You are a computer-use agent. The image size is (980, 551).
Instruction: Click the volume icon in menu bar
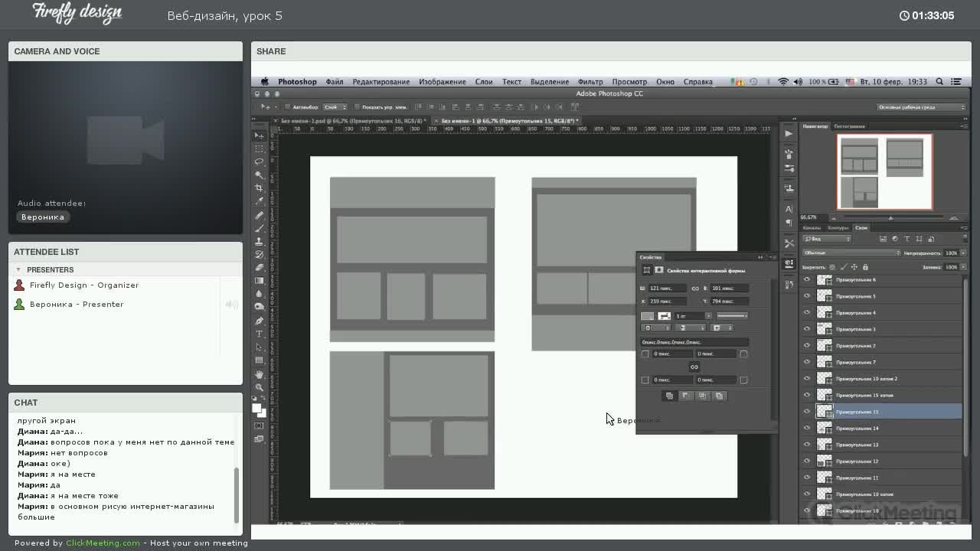coord(799,81)
